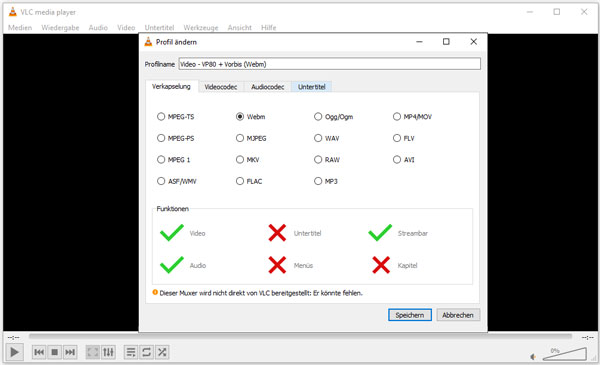Toggle fullscreen video icon
This screenshot has height=365, width=600.
[x=93, y=352]
